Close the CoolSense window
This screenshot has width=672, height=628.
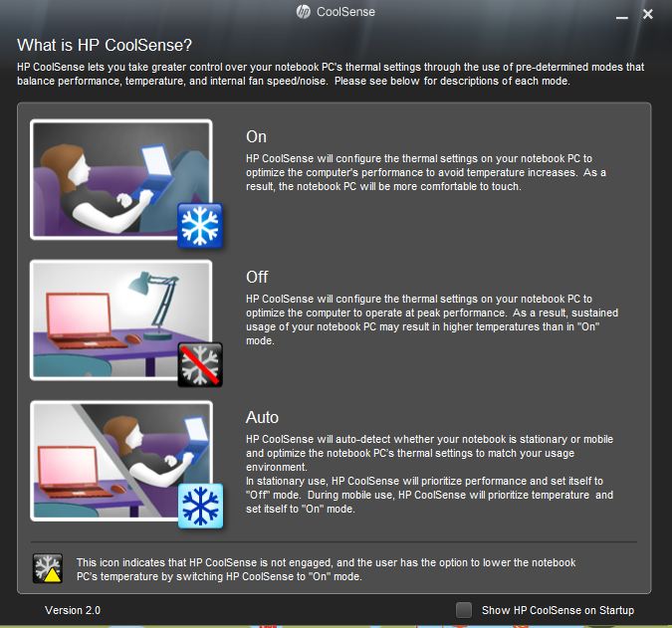(648, 14)
